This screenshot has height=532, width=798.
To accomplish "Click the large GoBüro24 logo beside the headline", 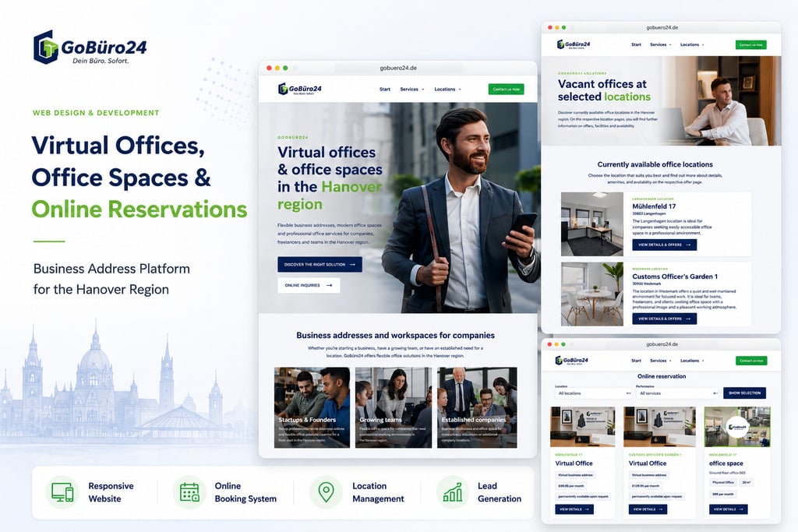I will coord(90,48).
